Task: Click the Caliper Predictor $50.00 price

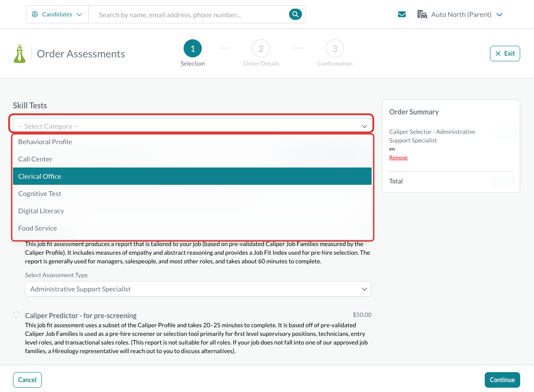Action: pos(362,315)
